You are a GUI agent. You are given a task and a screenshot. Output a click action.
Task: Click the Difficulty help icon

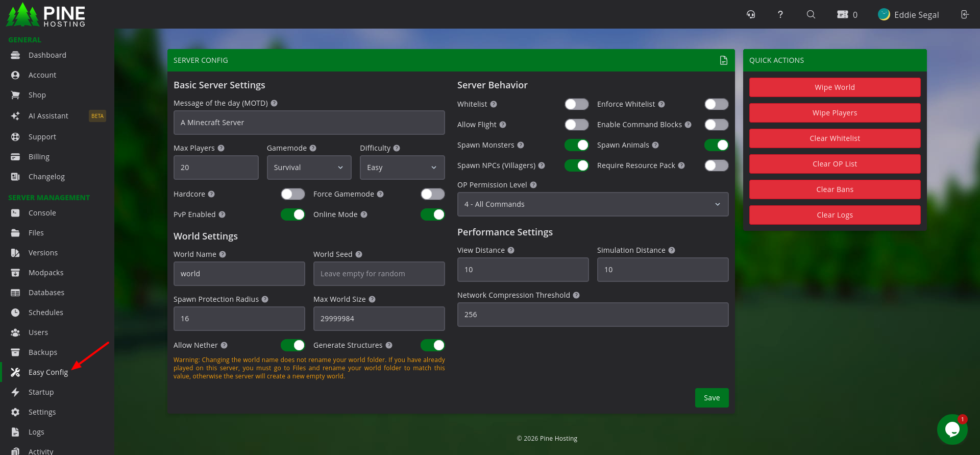tap(397, 148)
